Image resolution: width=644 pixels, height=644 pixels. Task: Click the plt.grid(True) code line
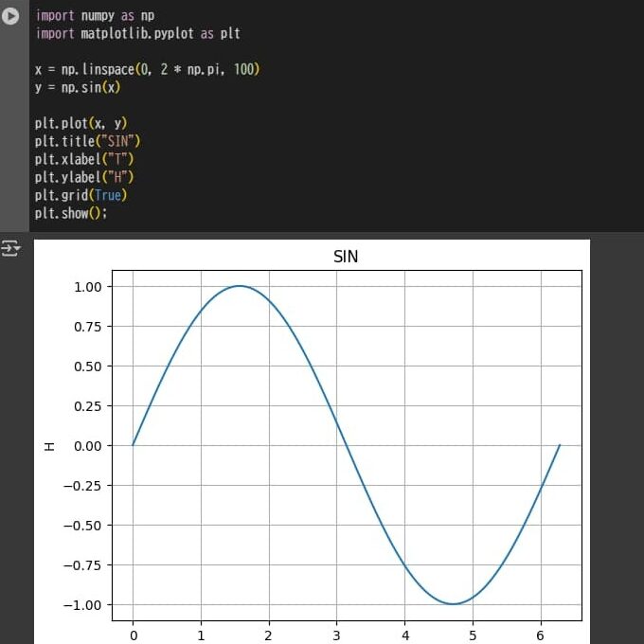point(80,195)
